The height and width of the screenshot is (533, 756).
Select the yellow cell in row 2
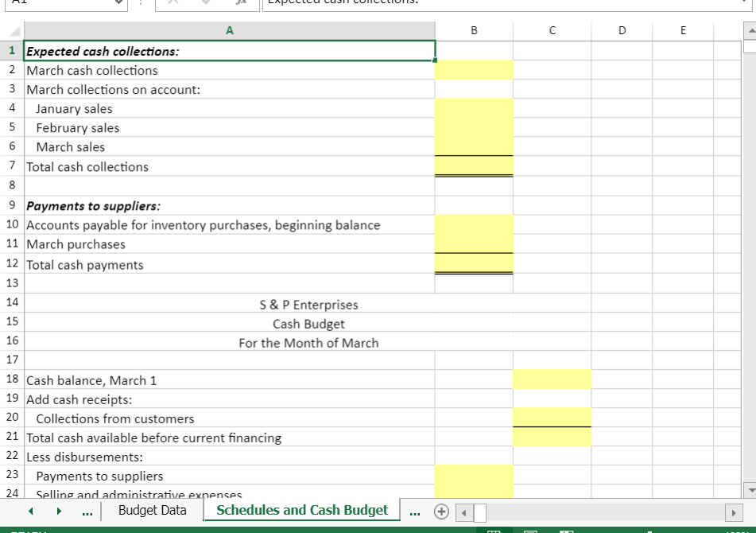[x=474, y=70]
